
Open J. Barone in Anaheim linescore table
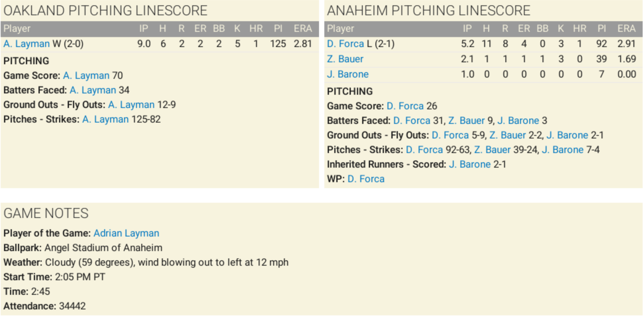(348, 74)
